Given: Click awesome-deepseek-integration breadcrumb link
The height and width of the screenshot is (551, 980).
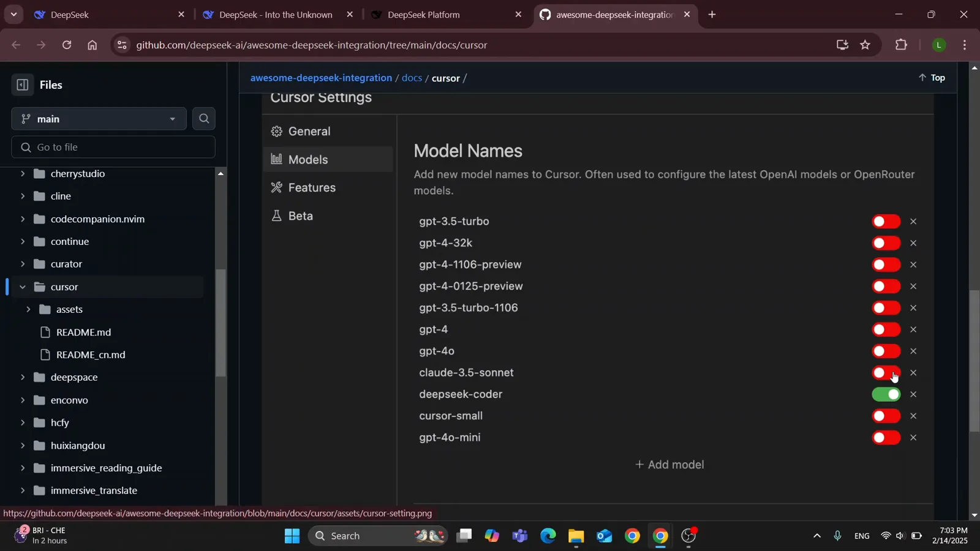Looking at the screenshot, I should click(x=321, y=78).
